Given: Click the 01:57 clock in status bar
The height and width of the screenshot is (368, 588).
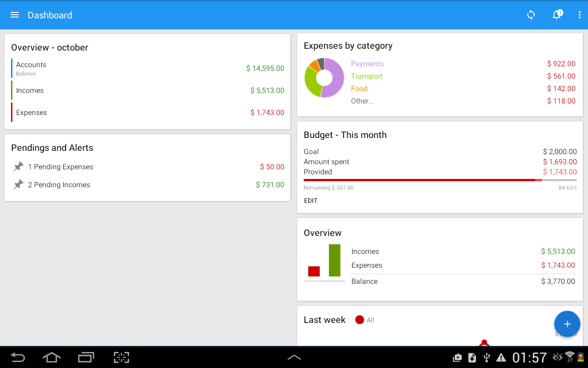Looking at the screenshot, I should (x=529, y=357).
